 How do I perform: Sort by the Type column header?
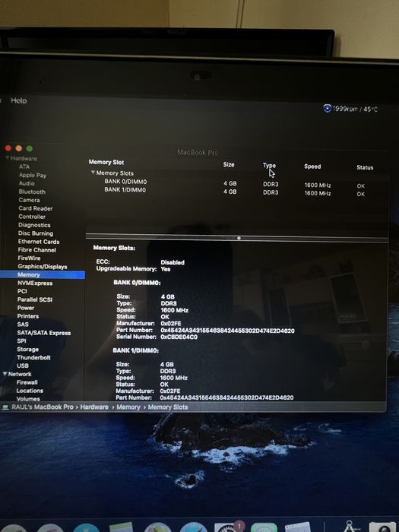269,165
